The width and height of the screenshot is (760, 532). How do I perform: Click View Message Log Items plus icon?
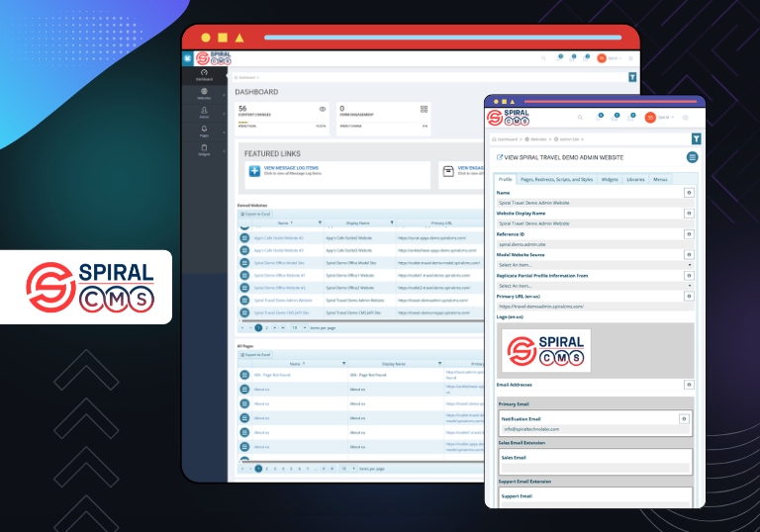click(x=254, y=171)
